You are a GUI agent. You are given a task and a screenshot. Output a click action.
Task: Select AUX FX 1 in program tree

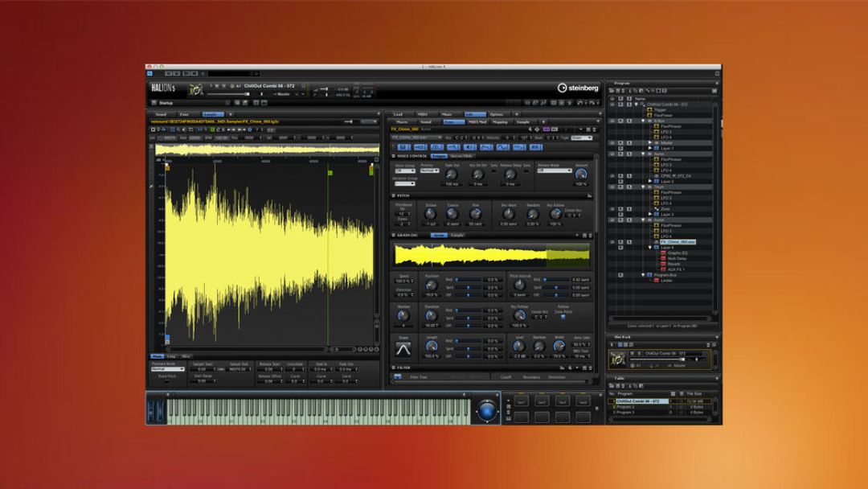(676, 269)
